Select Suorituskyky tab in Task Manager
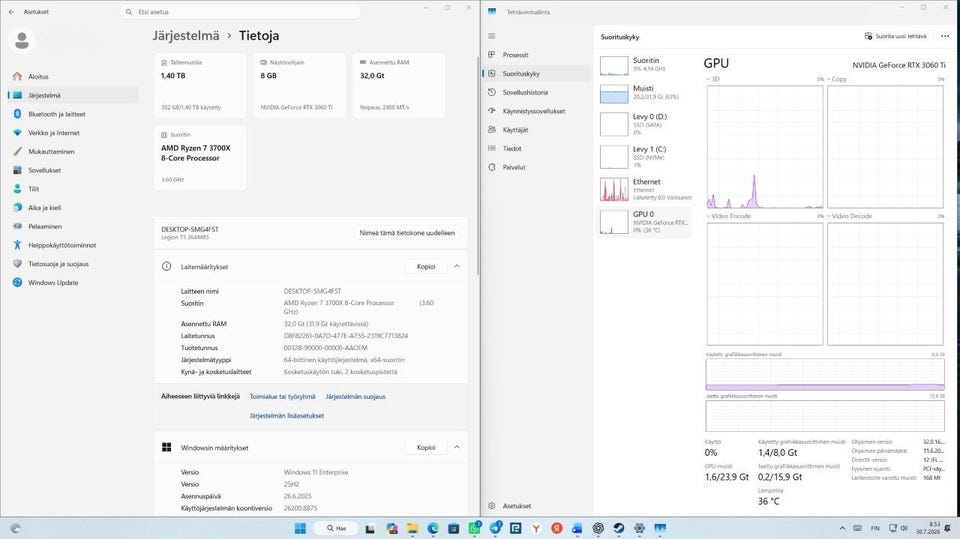The image size is (960, 539). (521, 74)
